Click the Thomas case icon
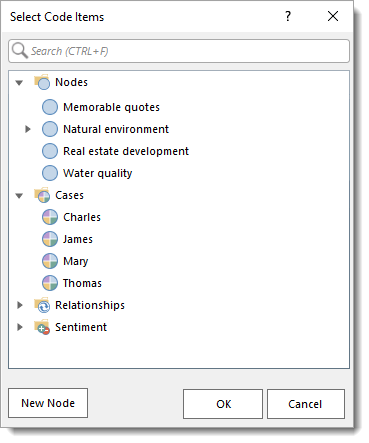The height and width of the screenshot is (443, 369). [x=50, y=283]
